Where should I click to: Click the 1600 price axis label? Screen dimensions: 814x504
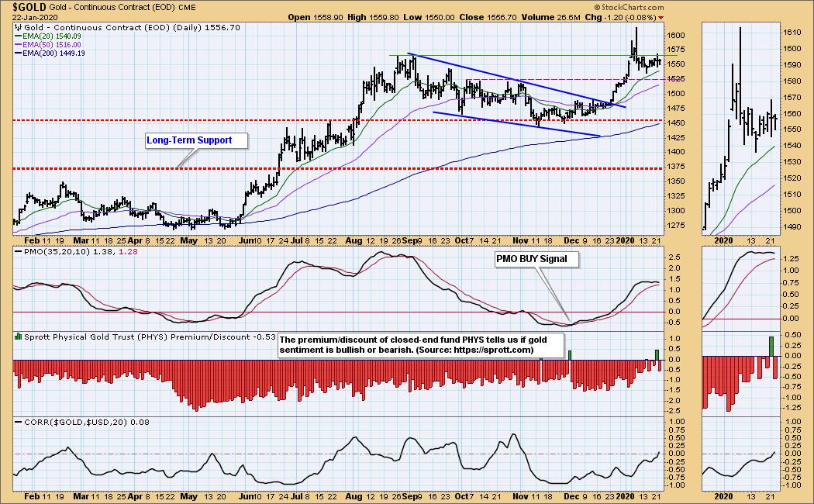[675, 36]
